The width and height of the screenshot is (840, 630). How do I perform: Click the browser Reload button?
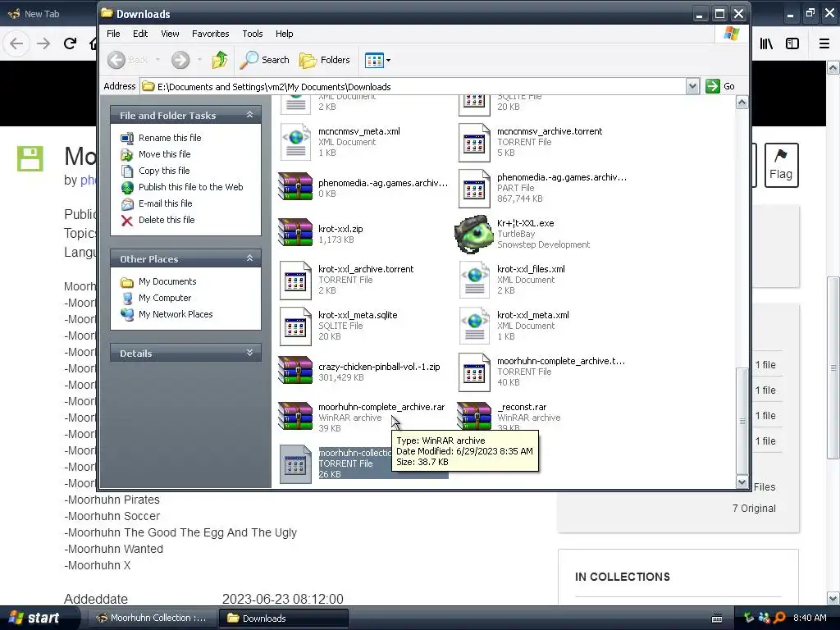70,43
